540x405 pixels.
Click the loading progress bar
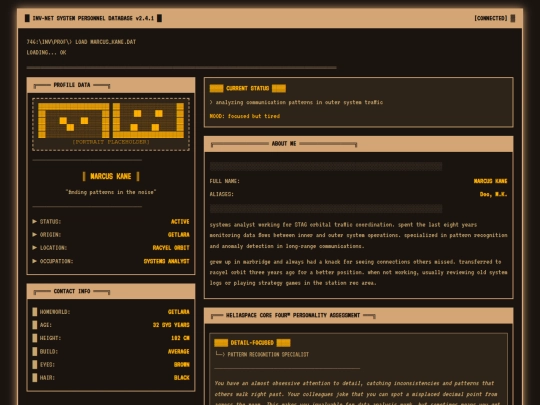[x=181, y=68]
